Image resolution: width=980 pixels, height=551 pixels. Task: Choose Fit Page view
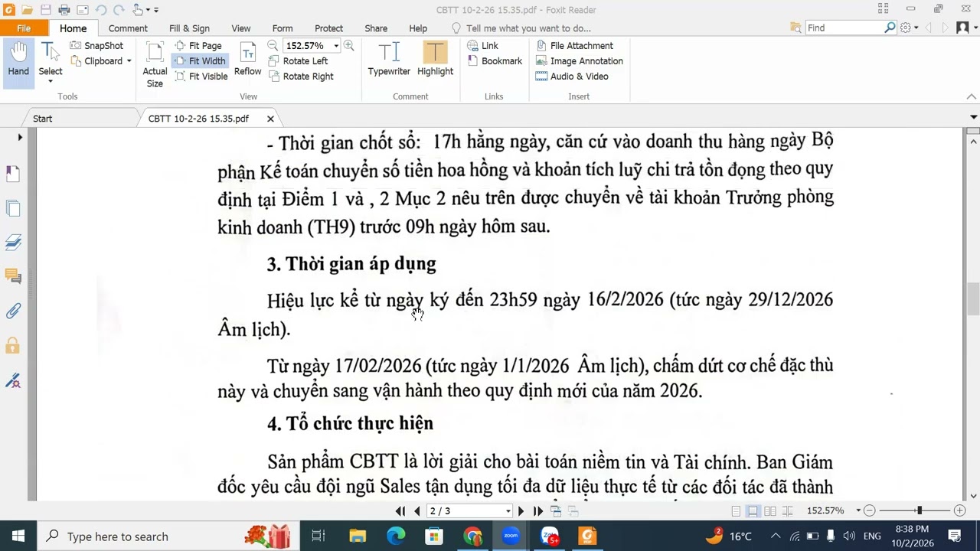pyautogui.click(x=198, y=46)
